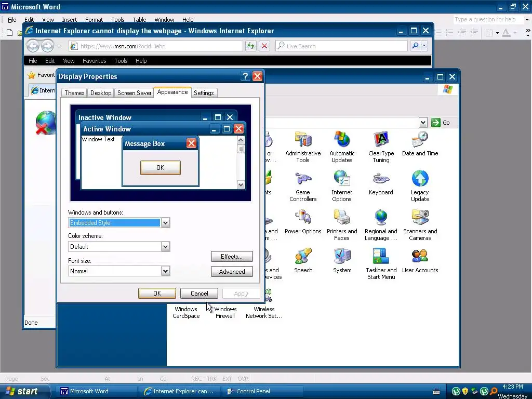
Task: Open Scanners and Cameras icon
Action: (420, 225)
